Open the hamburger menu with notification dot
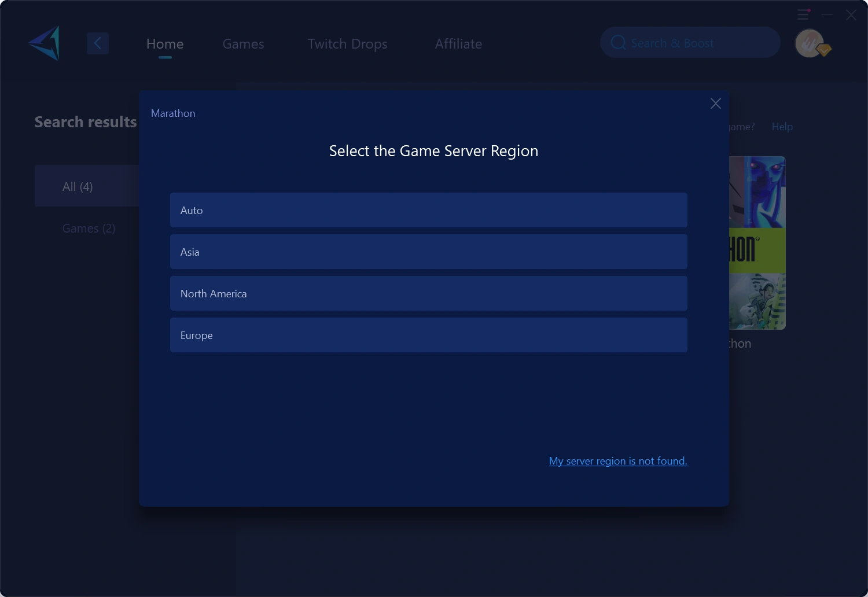 coord(803,14)
